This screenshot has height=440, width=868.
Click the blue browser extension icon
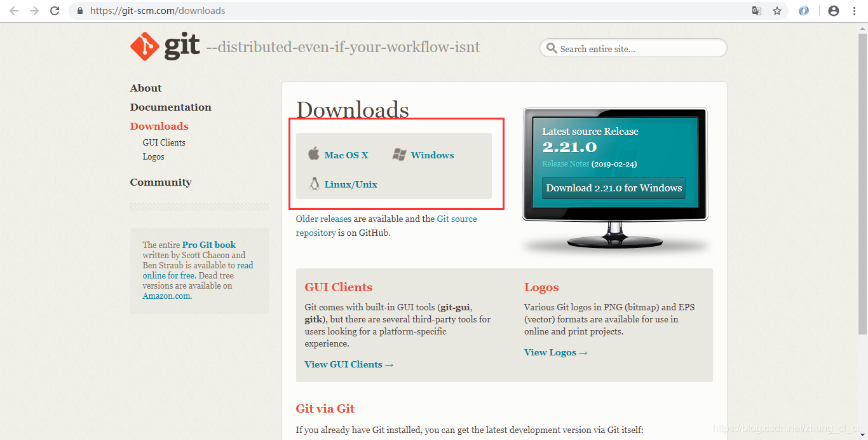[x=804, y=11]
